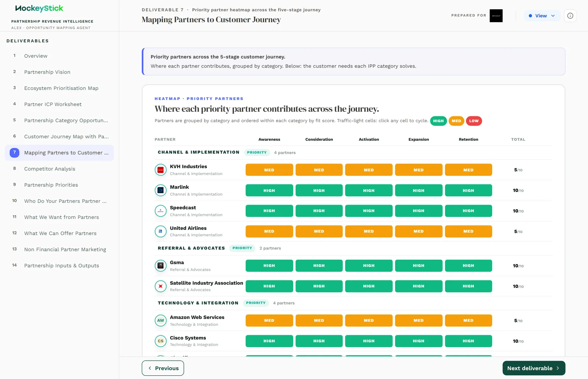Open Partnership Priorities deliverable

(x=59, y=185)
